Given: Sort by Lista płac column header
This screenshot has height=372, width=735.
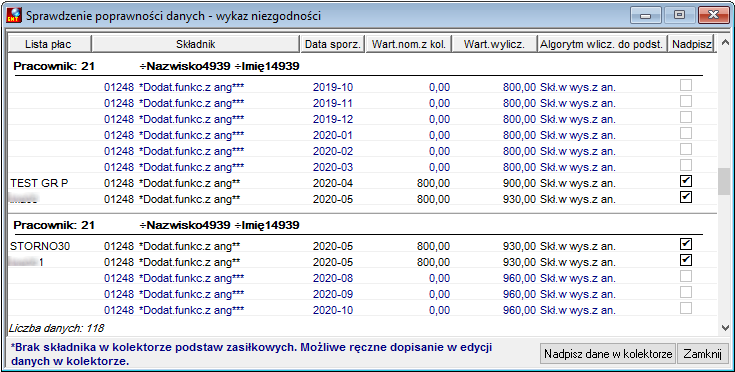Looking at the screenshot, I should [x=49, y=44].
